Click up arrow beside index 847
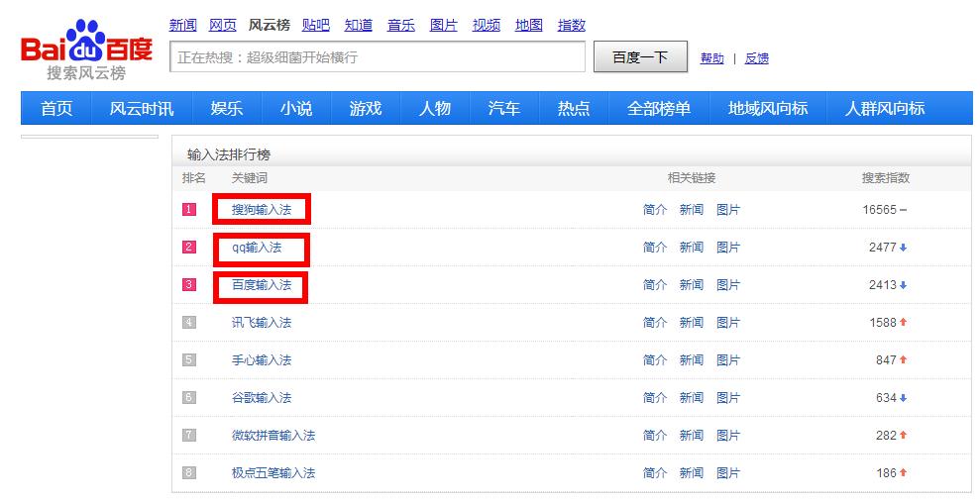The image size is (980, 503). [x=903, y=359]
